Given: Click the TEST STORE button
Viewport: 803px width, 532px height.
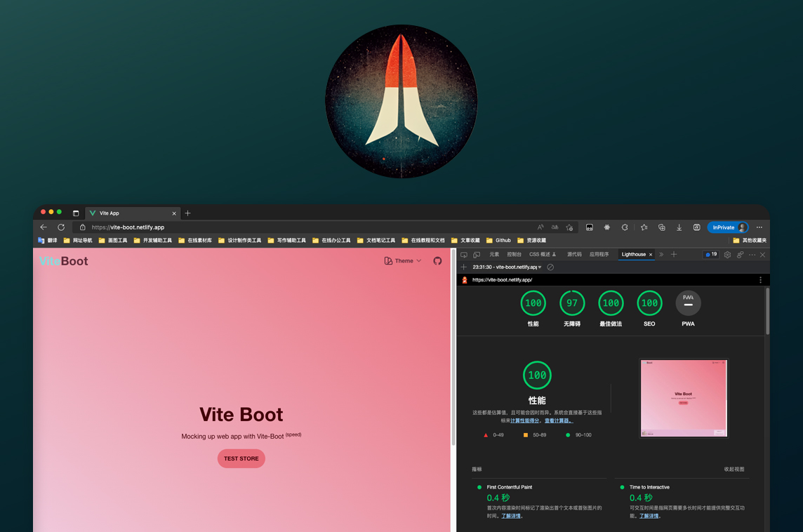Looking at the screenshot, I should pyautogui.click(x=241, y=458).
